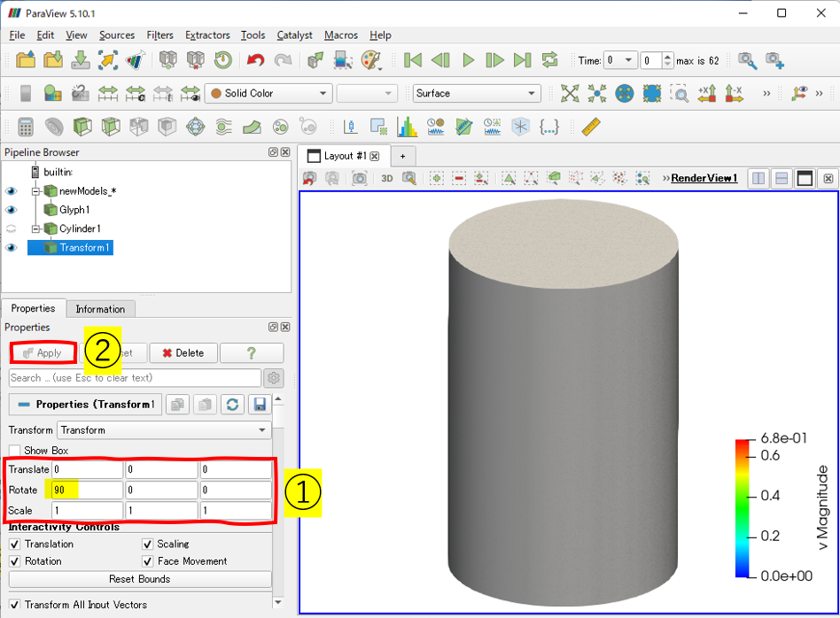Switch to the Information tab
Image resolution: width=840 pixels, height=618 pixels.
[100, 309]
